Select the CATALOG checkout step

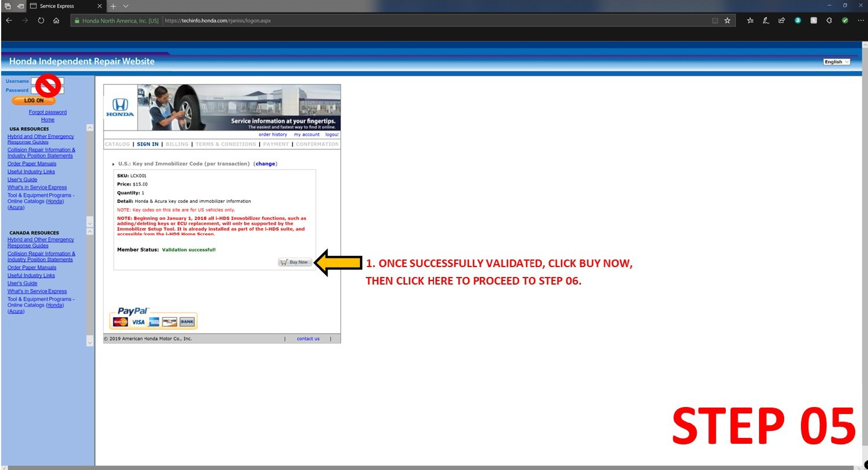point(117,144)
